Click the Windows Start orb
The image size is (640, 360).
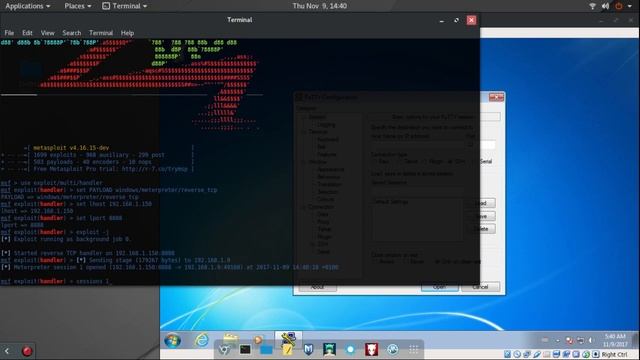(x=172, y=340)
